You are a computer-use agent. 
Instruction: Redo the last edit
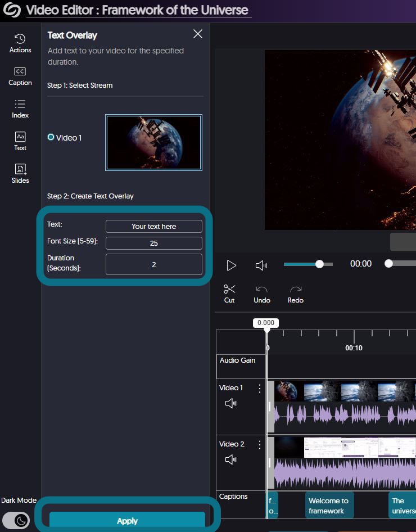point(295,294)
